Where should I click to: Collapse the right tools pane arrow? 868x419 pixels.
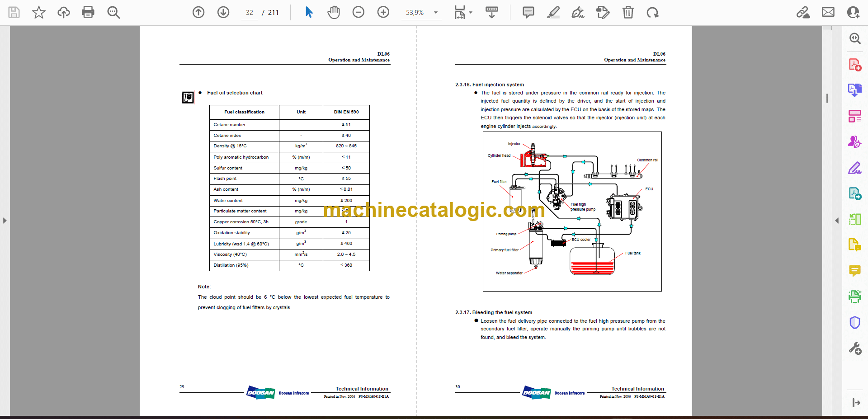pos(837,221)
